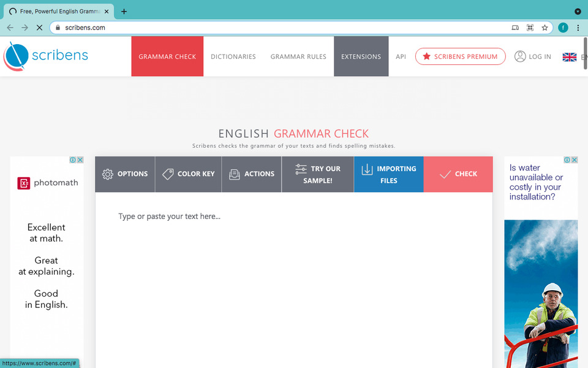Viewport: 588px width, 368px height.
Task: Click the Scribens Premium button
Action: pos(460,56)
